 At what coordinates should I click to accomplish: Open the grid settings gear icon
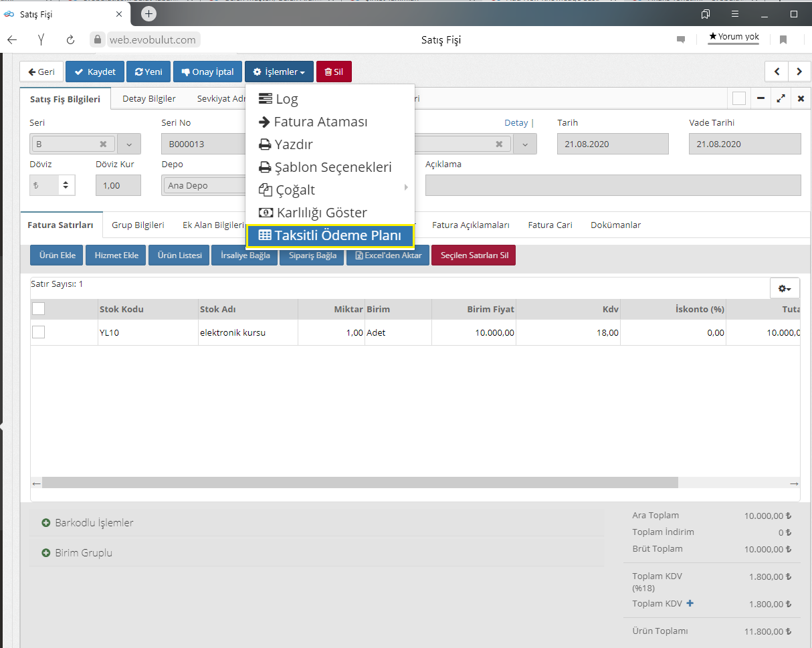click(785, 288)
